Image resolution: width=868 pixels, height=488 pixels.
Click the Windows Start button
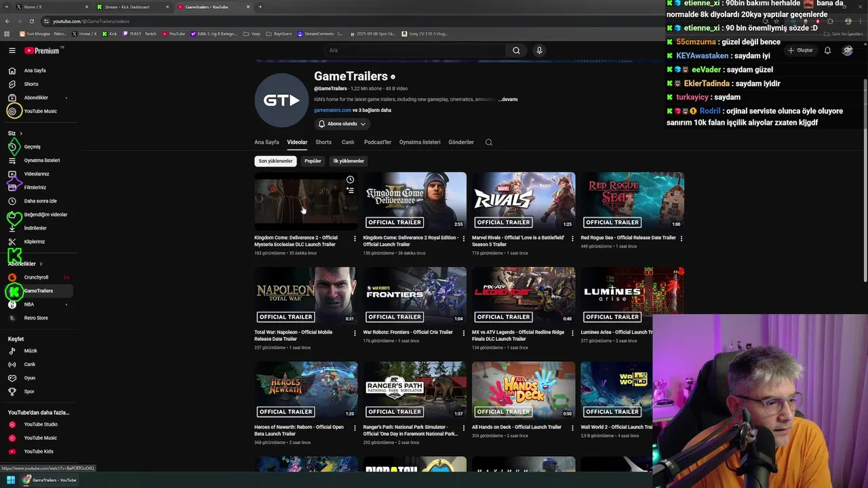pos(11,480)
